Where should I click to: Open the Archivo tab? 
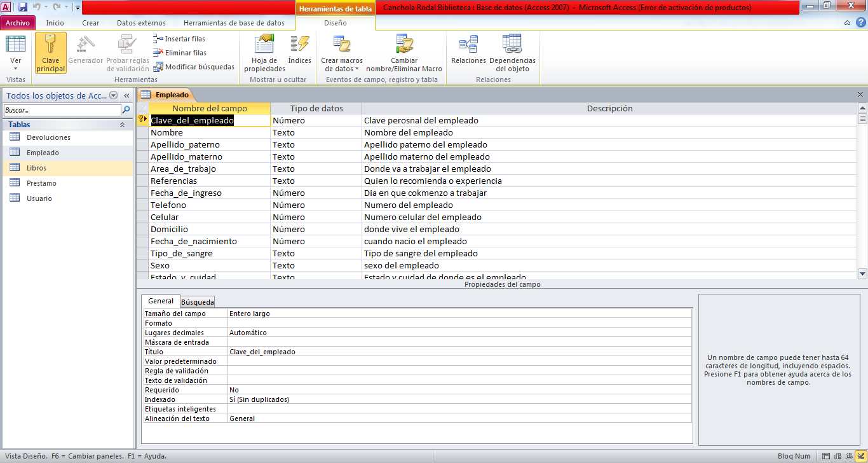18,23
